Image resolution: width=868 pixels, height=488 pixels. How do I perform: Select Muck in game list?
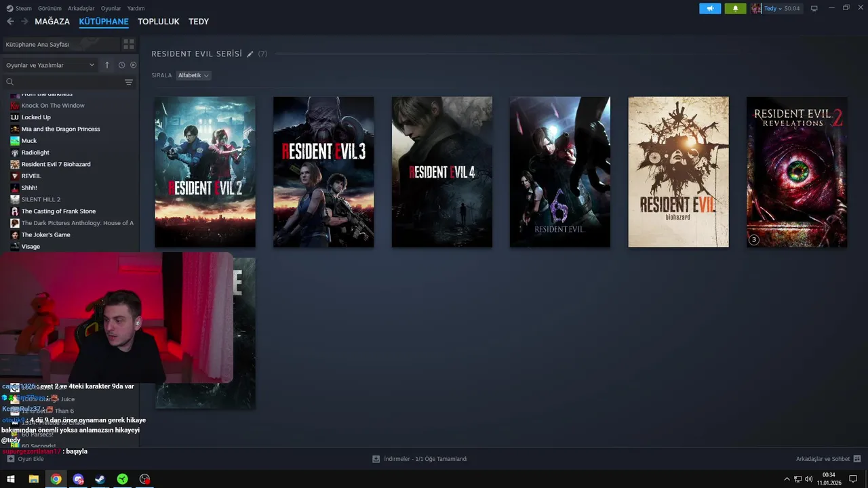point(29,141)
